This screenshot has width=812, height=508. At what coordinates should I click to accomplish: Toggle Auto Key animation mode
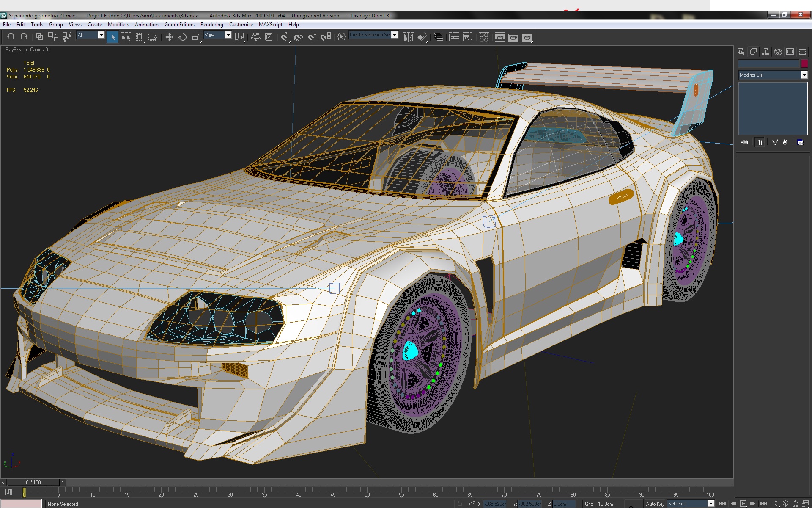tap(655, 504)
